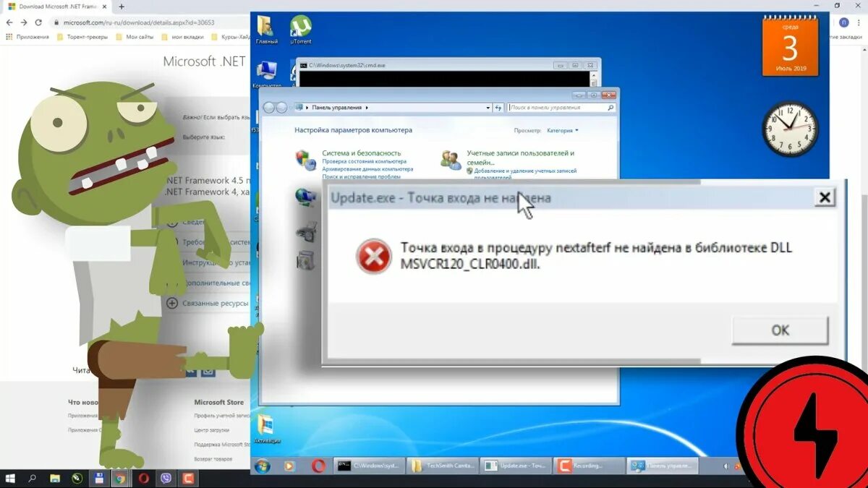Click Opera icon on Windows 7 taskbar
The height and width of the screenshot is (488, 868).
pos(318,466)
